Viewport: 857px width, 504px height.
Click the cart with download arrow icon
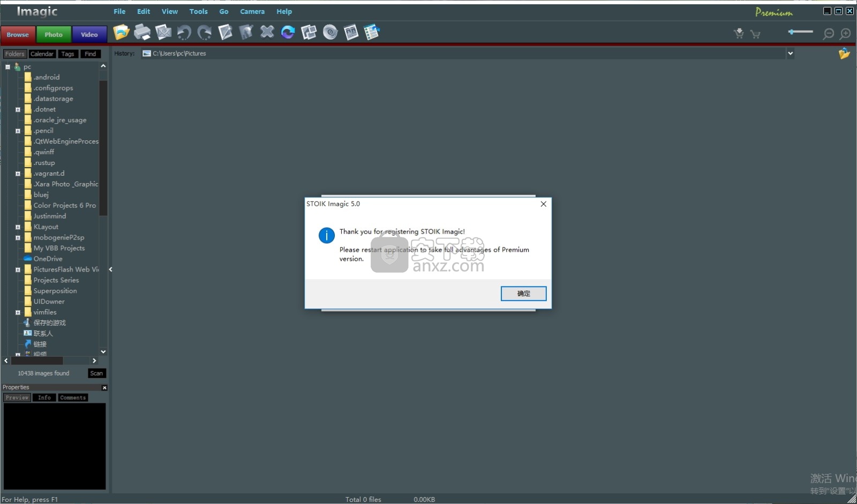click(x=739, y=34)
